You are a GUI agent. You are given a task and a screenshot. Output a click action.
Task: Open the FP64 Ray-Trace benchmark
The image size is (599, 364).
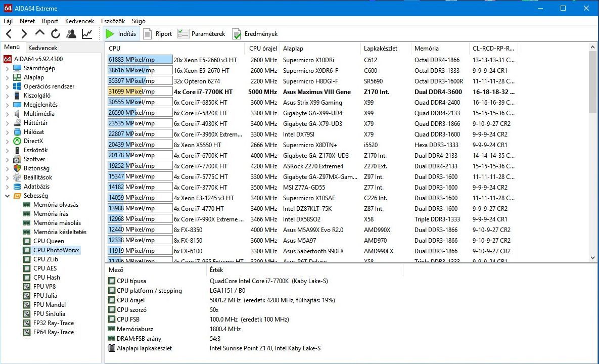(54, 332)
